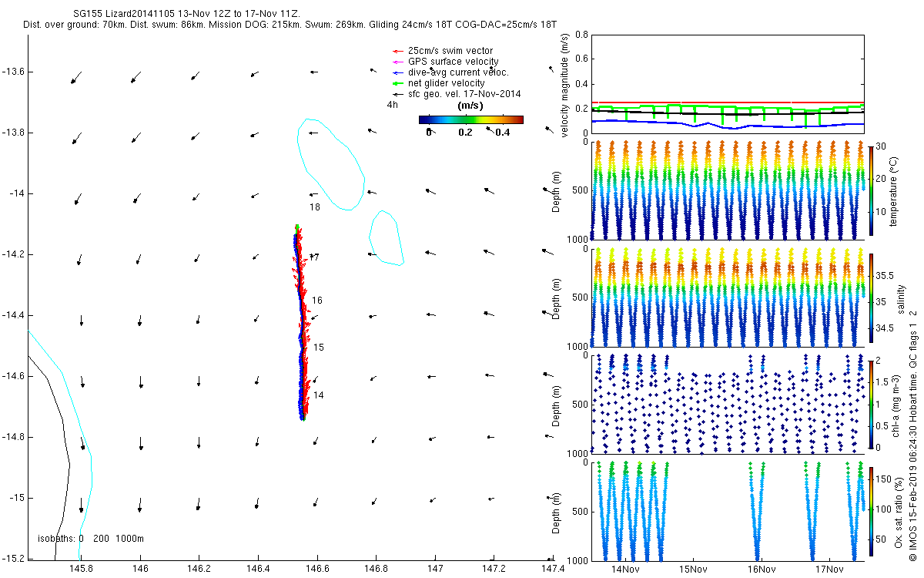Pick latitude tick label "-14.6"

click(13, 376)
